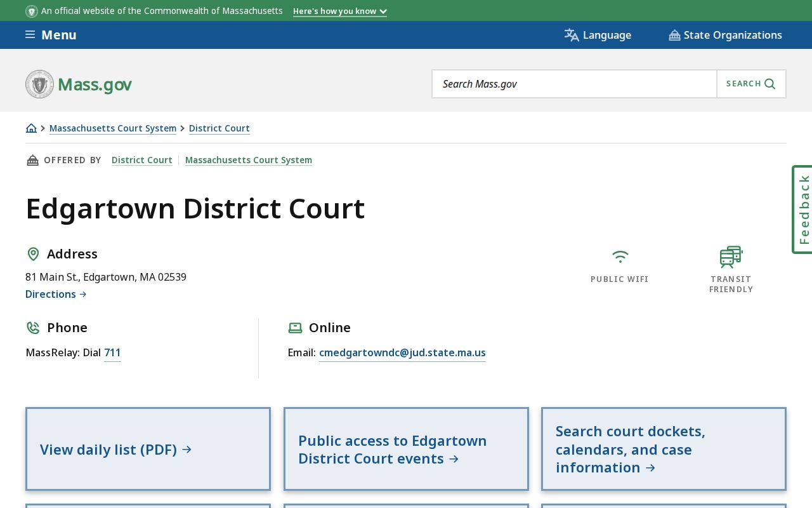The width and height of the screenshot is (812, 508).
Task: Open the Feedback side tab
Action: [x=803, y=210]
